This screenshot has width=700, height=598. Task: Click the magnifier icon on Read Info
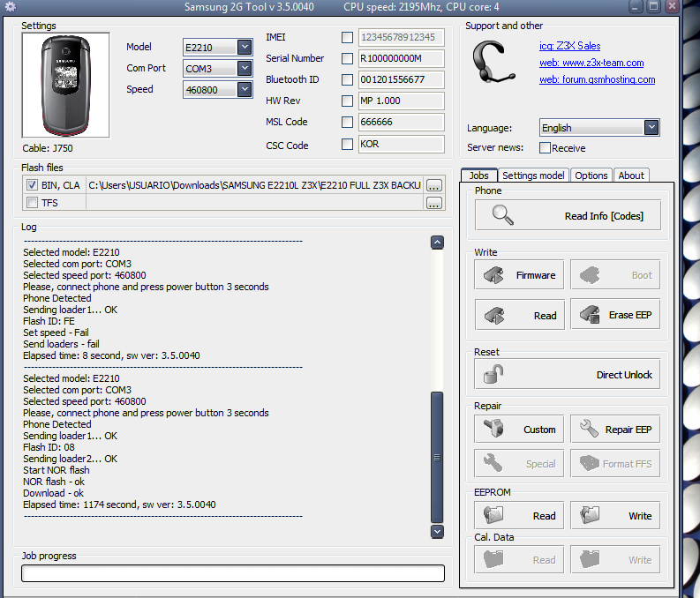pos(502,215)
